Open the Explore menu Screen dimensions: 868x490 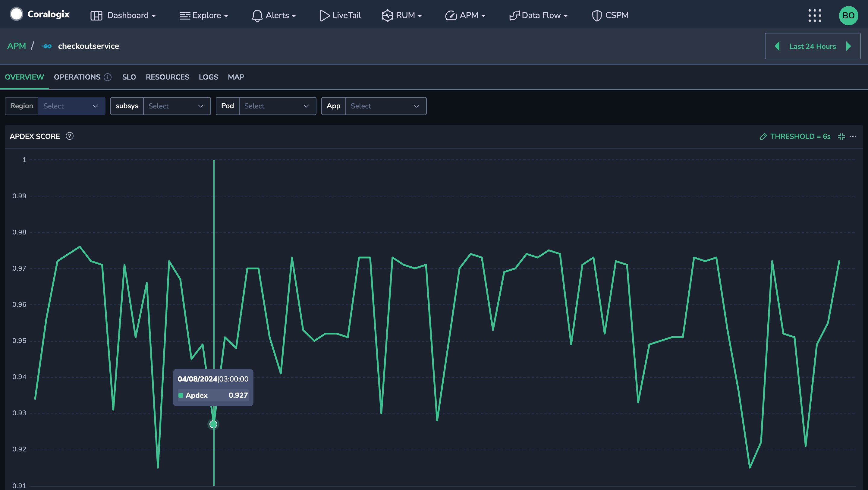[x=204, y=15]
